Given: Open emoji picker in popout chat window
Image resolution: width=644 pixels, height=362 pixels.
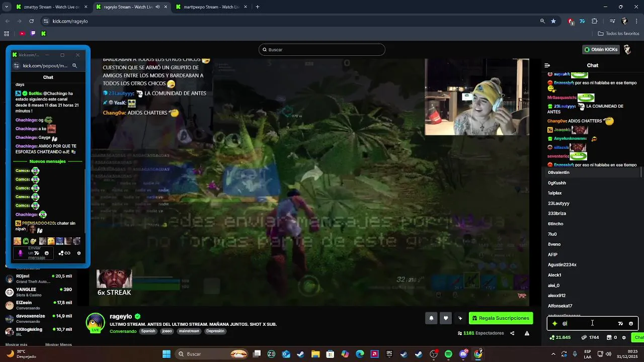Looking at the screenshot, I should tap(47, 253).
